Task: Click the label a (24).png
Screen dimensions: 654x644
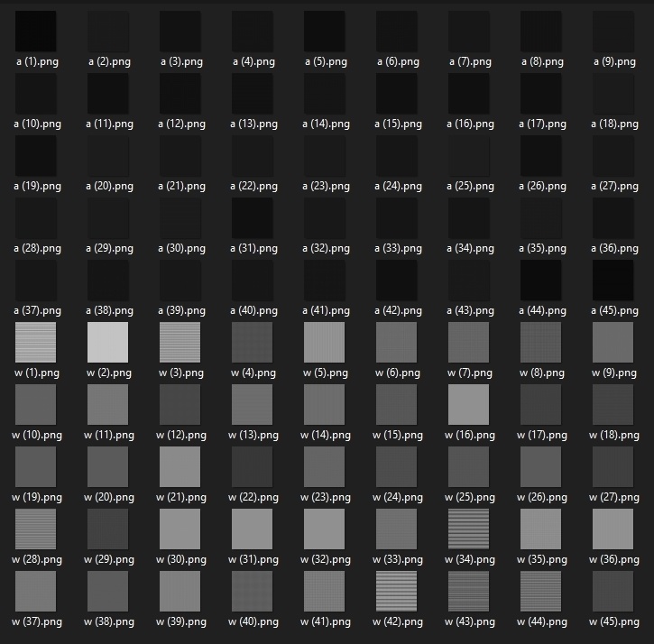Action: [x=398, y=187]
